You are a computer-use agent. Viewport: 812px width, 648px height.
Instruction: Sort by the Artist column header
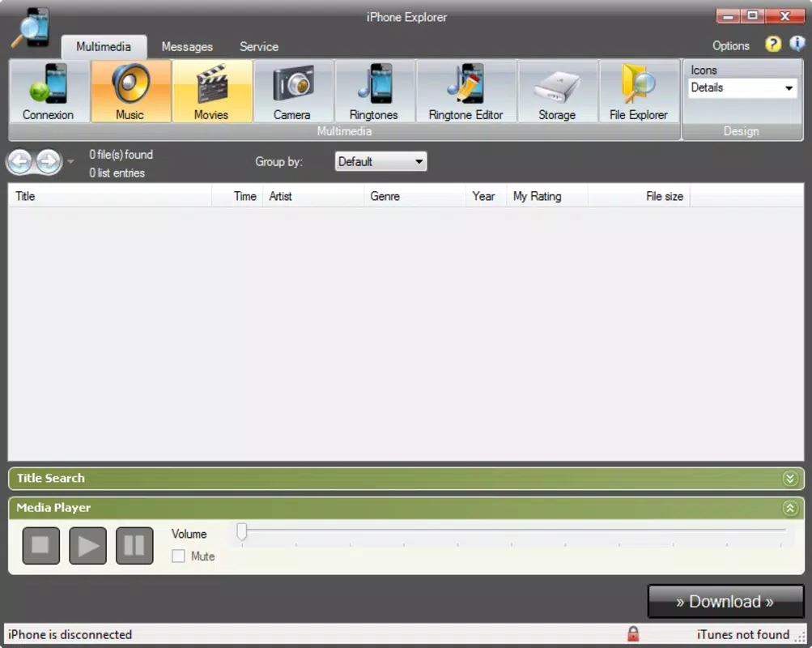pos(313,196)
